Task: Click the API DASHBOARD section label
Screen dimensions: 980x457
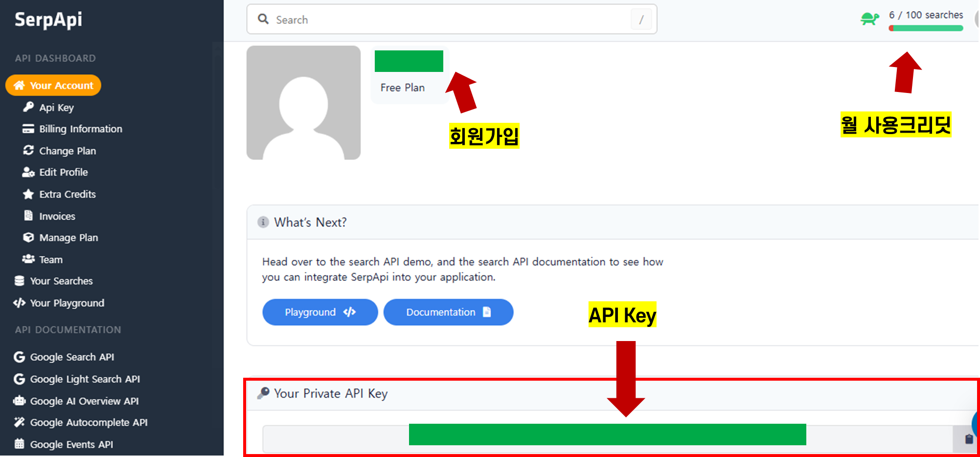Action: pos(55,58)
